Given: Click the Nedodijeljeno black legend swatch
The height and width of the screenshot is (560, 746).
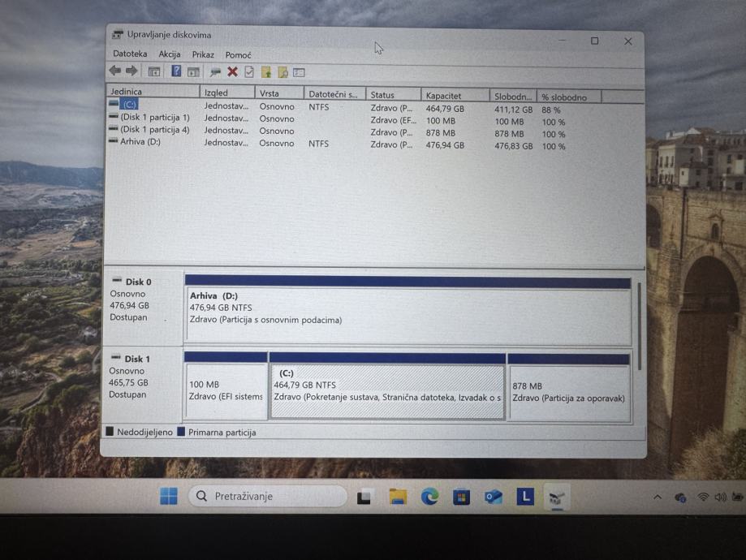Looking at the screenshot, I should point(110,432).
